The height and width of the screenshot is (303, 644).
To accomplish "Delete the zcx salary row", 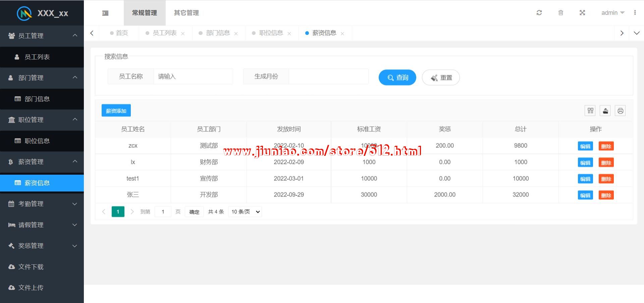I will 606,146.
